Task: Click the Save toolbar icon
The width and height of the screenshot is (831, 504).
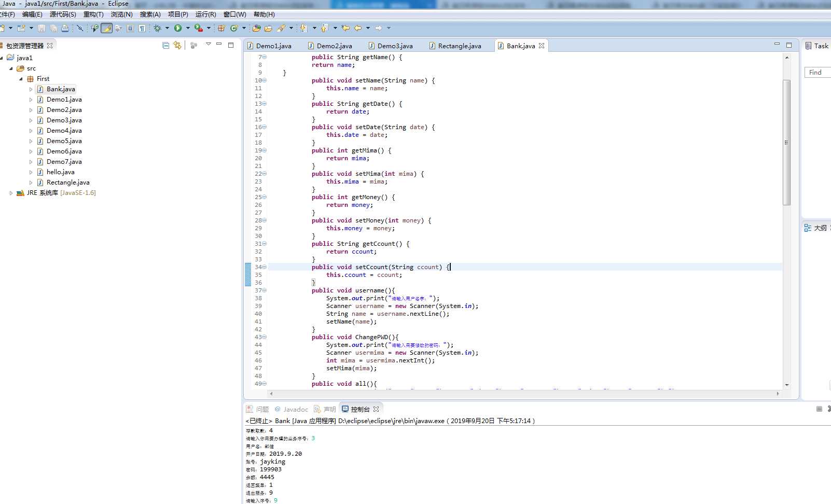Action: pos(41,28)
